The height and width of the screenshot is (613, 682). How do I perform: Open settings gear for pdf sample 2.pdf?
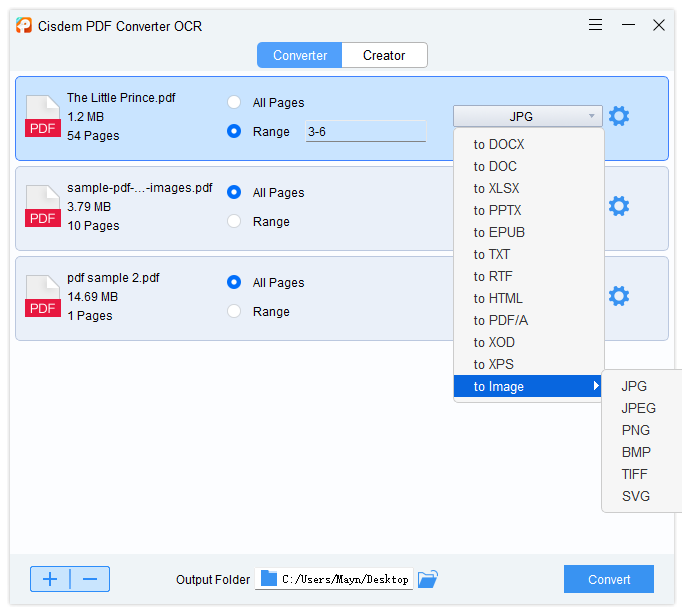click(619, 296)
